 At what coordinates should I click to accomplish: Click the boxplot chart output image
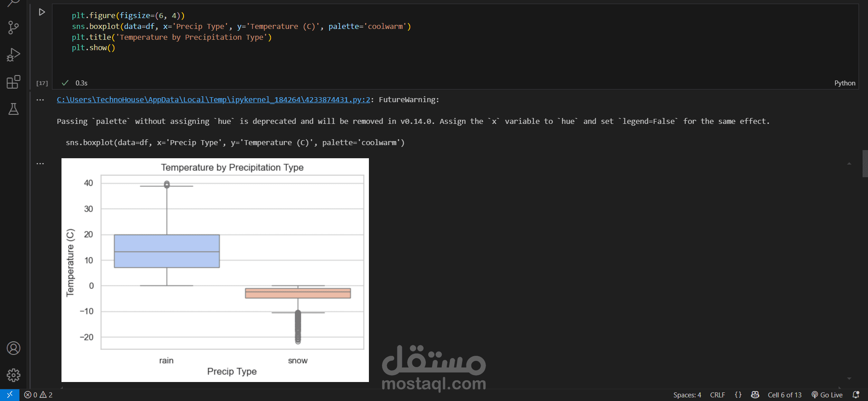215,270
